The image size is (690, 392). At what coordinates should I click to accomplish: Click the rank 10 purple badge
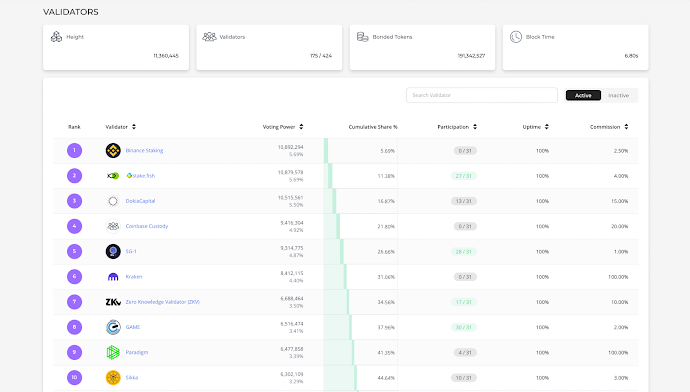click(74, 377)
